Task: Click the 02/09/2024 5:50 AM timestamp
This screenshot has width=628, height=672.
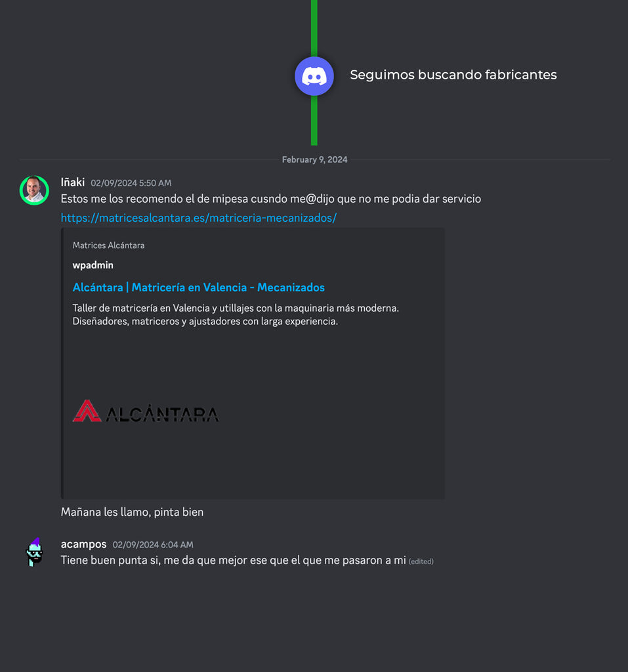Action: point(131,183)
